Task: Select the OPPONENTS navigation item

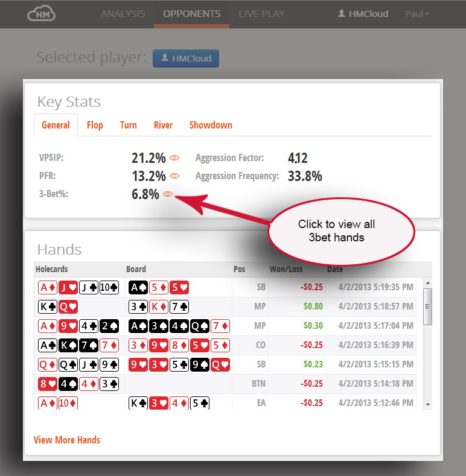Action: click(x=191, y=13)
